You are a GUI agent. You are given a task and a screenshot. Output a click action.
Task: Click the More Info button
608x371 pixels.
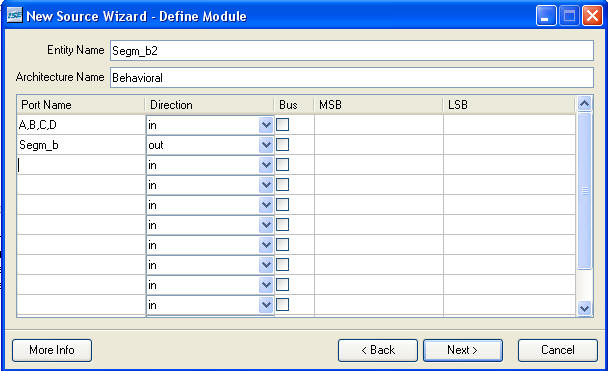[x=52, y=350]
